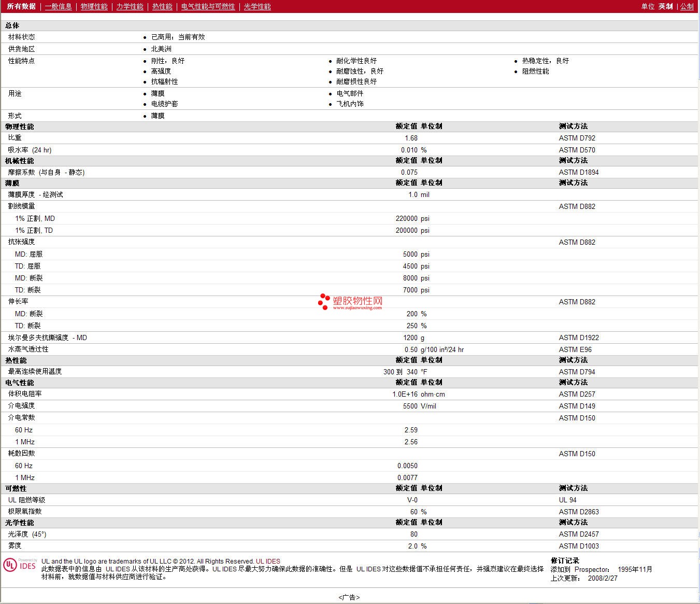Screen dimensions: 700x604
Task: Select the 热性能 tab
Action: tap(162, 7)
